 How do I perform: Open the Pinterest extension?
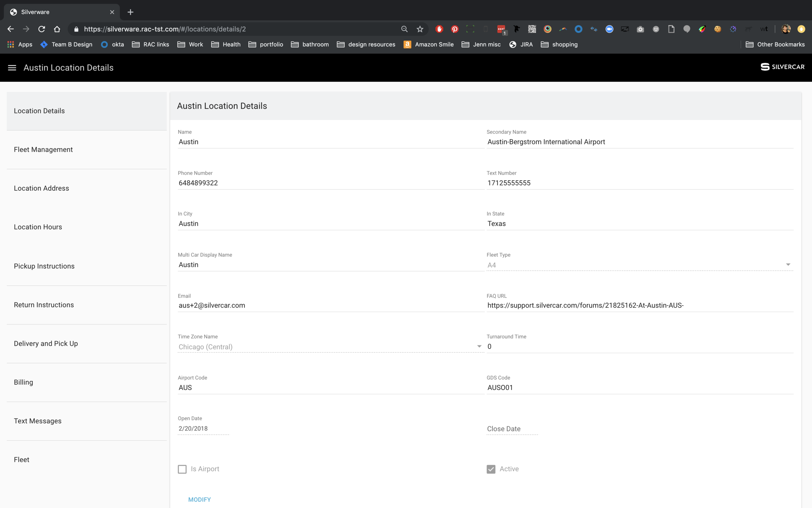[455, 29]
